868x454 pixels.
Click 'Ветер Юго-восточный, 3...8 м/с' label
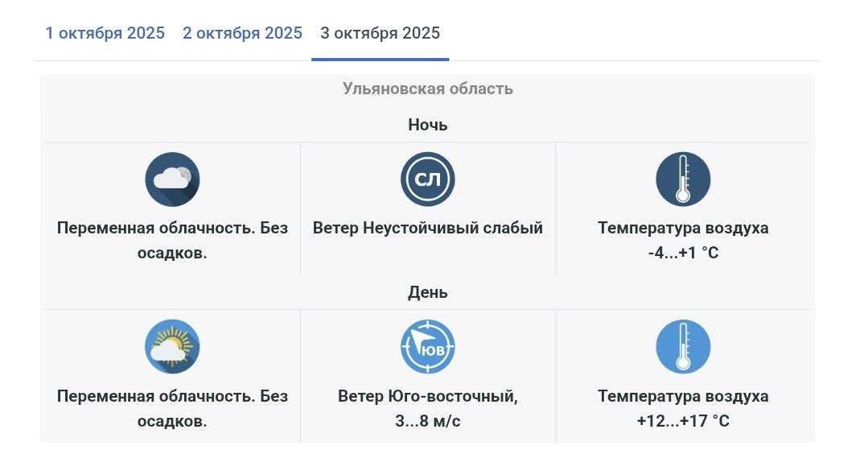click(x=428, y=408)
